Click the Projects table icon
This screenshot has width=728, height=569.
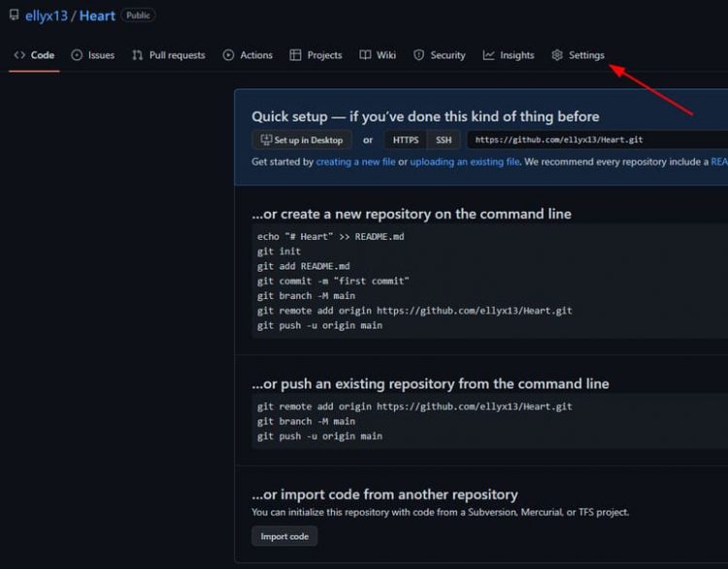coord(296,55)
